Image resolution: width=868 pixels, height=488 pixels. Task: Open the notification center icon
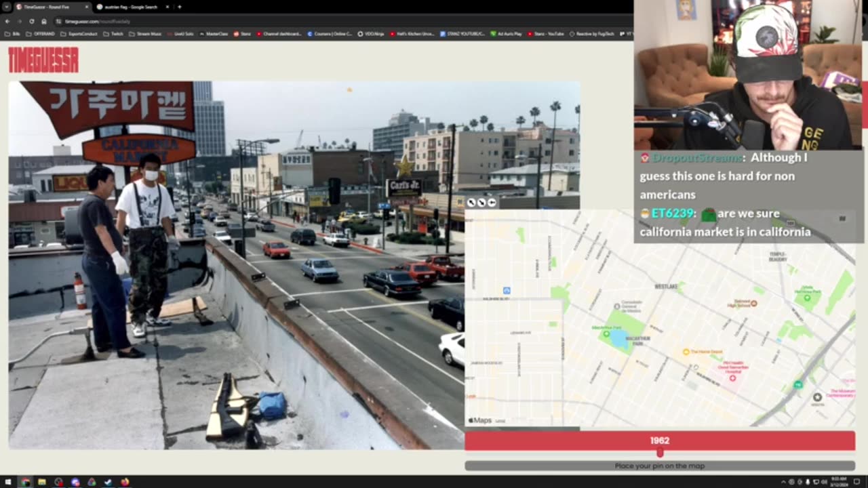coord(856,482)
